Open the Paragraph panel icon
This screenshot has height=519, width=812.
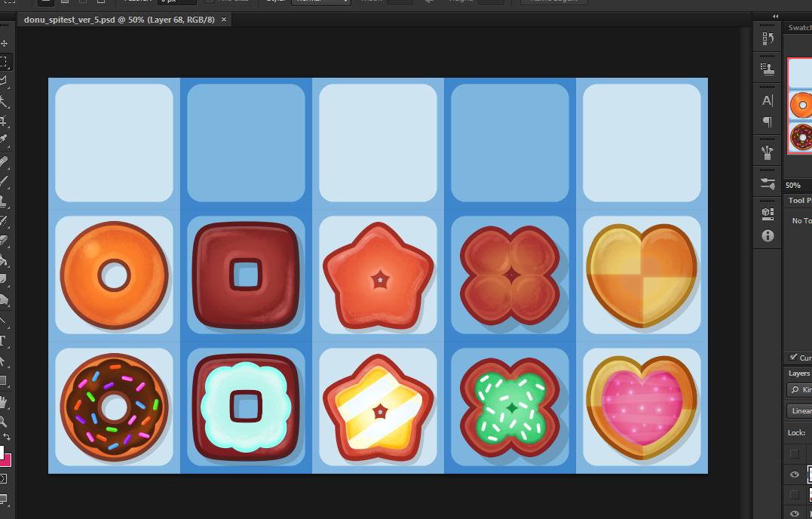[768, 121]
